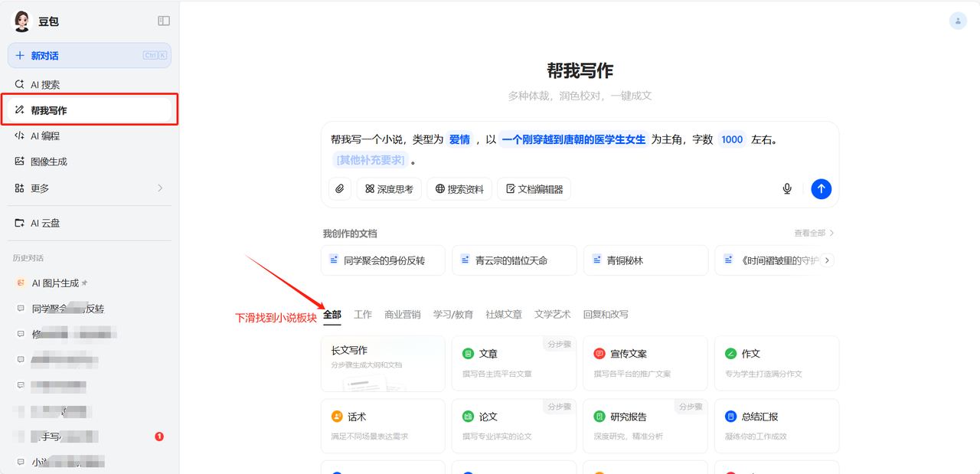Click the [其他补充要求] placeholder field

(371, 160)
